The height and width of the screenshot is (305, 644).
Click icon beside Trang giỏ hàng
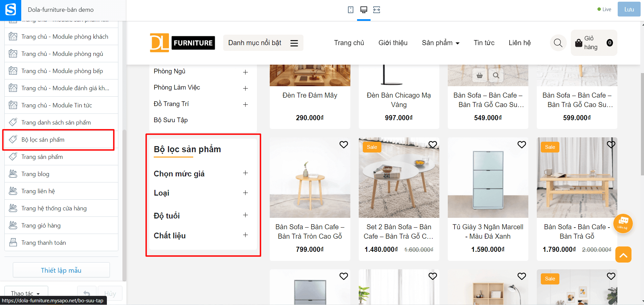(13, 225)
